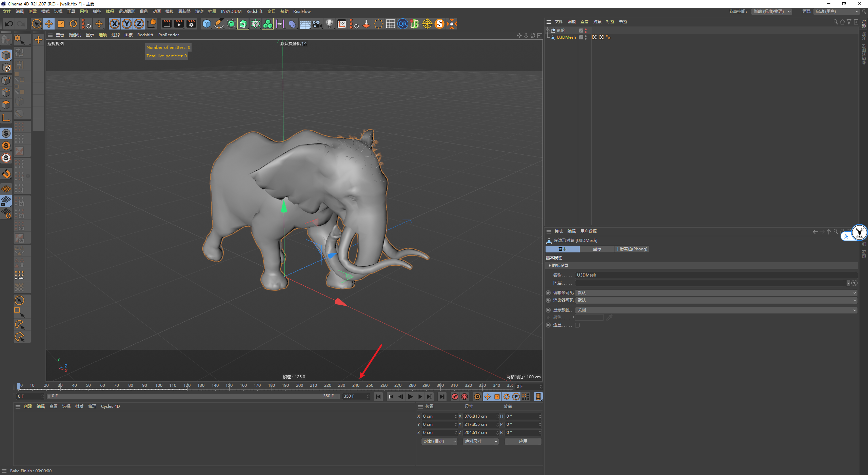Open the 运动图形 menu
The width and height of the screenshot is (868, 475).
point(126,12)
